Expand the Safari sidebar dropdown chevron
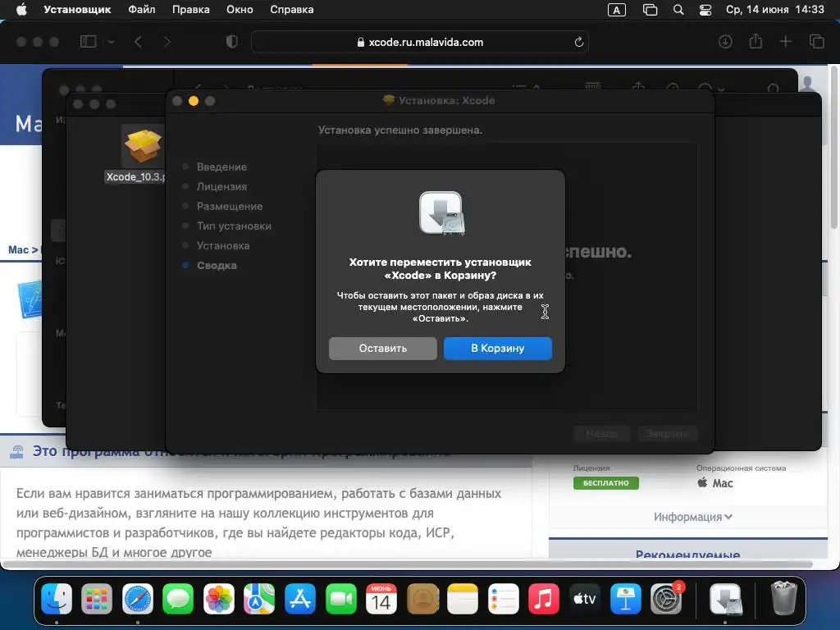This screenshot has width=840, height=630. [x=111, y=42]
